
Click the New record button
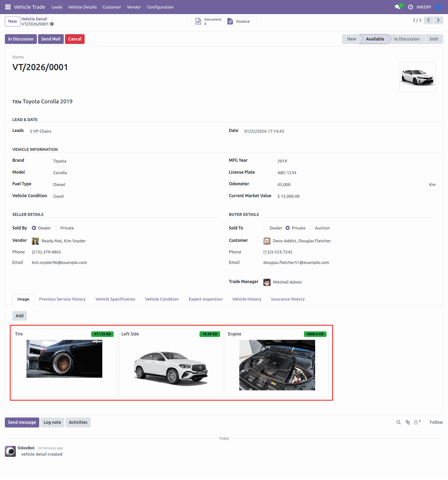click(12, 21)
